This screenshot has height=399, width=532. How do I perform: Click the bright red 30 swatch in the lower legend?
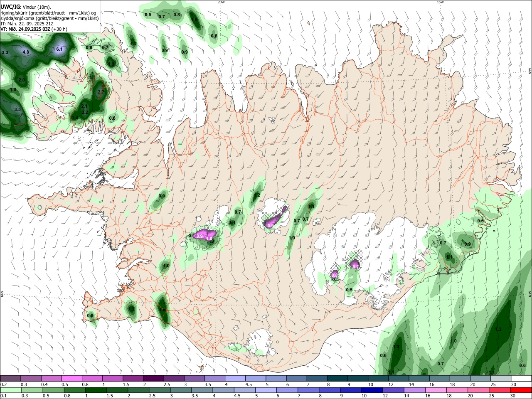(x=521, y=390)
